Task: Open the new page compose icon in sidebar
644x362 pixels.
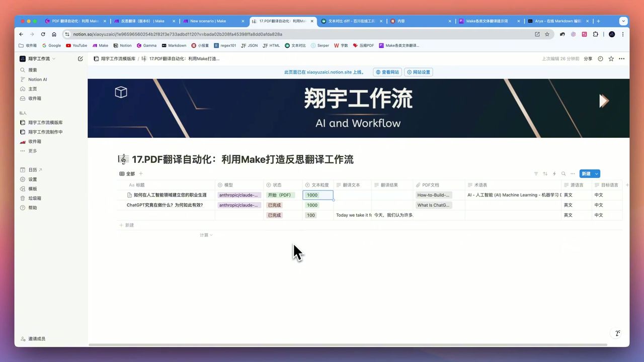Action: [80, 58]
